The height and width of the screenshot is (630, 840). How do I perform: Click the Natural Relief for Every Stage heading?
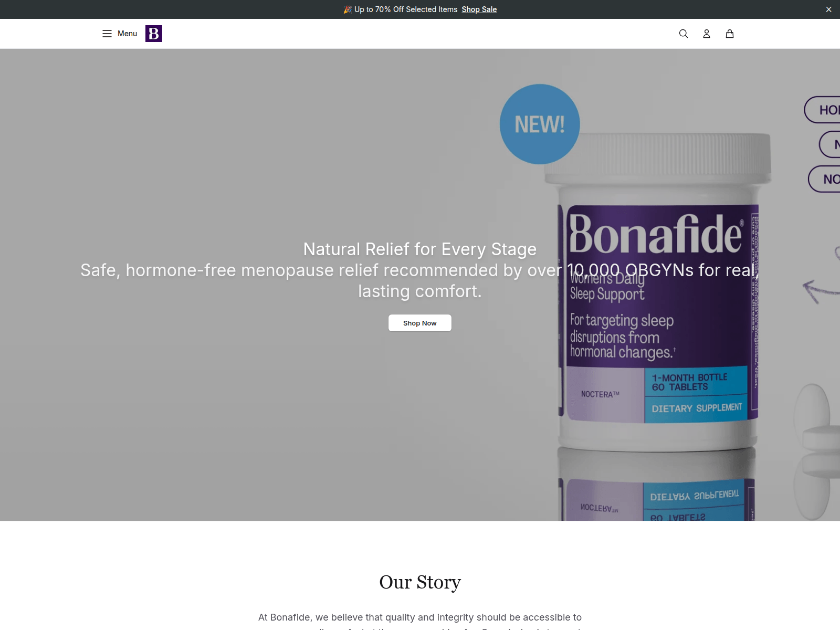(420, 249)
